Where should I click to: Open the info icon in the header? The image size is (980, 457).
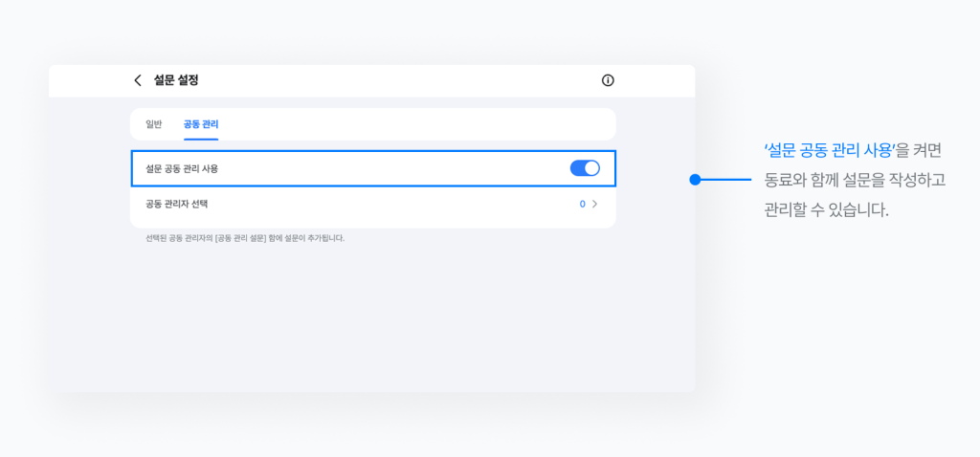coord(608,80)
